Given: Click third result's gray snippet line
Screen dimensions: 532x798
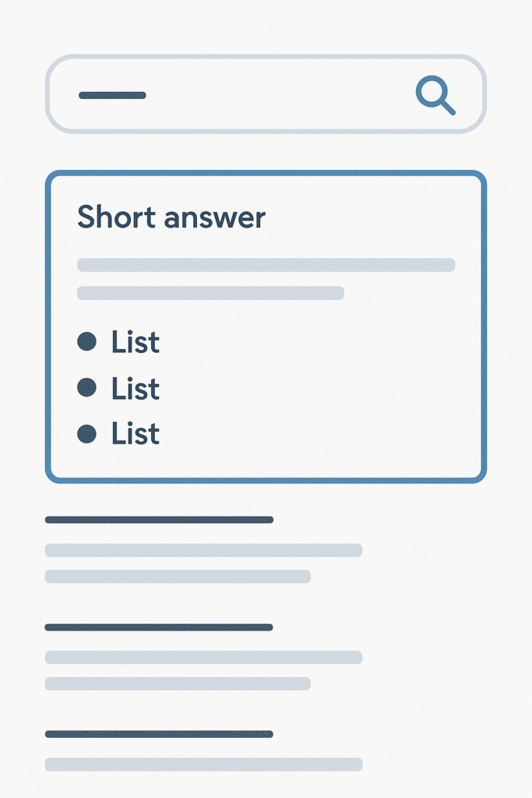Looking at the screenshot, I should point(203,764).
